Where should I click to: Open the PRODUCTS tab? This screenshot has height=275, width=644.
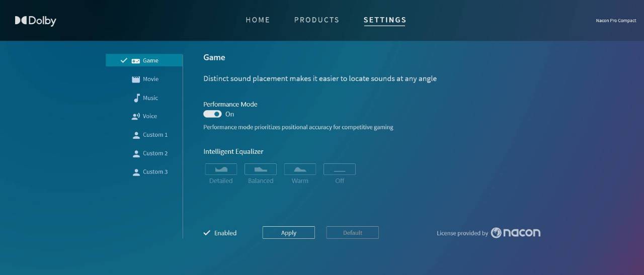[x=316, y=20]
